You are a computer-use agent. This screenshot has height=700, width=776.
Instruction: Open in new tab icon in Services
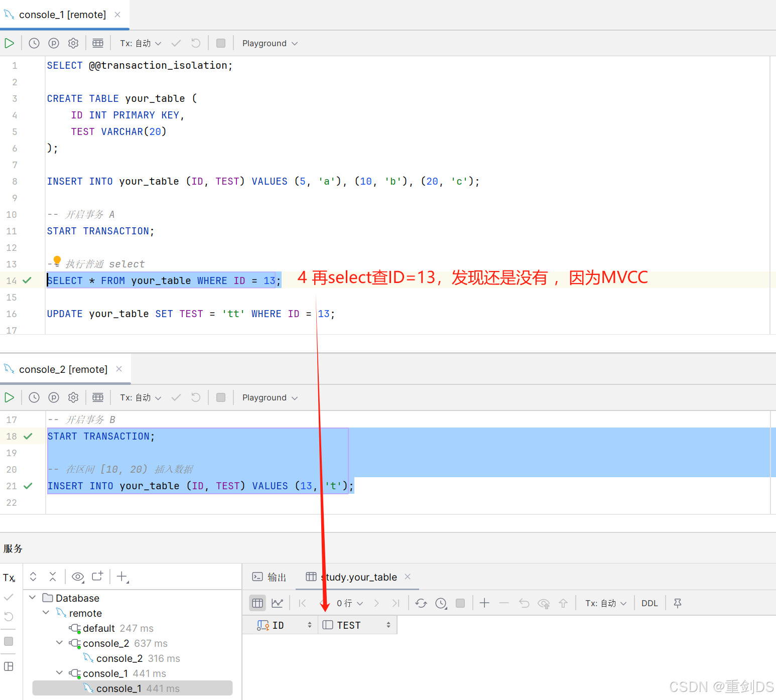click(x=97, y=576)
